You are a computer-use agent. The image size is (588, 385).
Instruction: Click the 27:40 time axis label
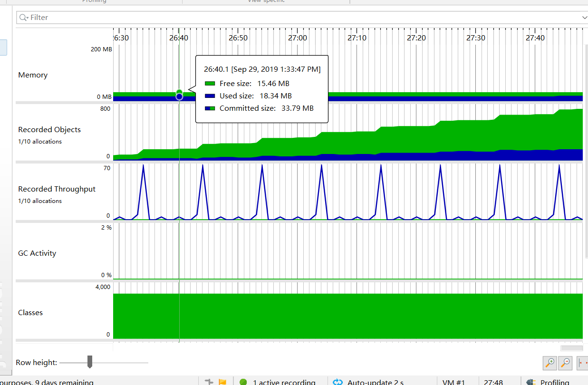tap(535, 38)
